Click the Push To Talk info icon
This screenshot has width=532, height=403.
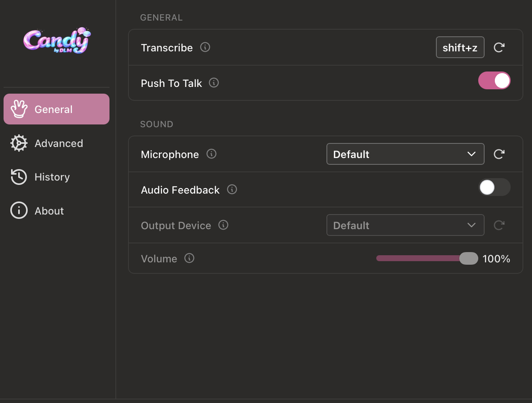pyautogui.click(x=214, y=83)
